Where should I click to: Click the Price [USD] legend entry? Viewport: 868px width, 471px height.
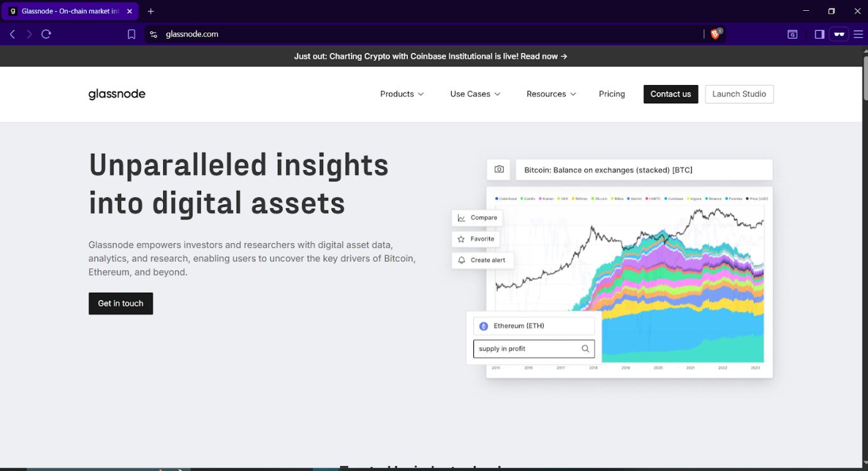click(x=757, y=199)
